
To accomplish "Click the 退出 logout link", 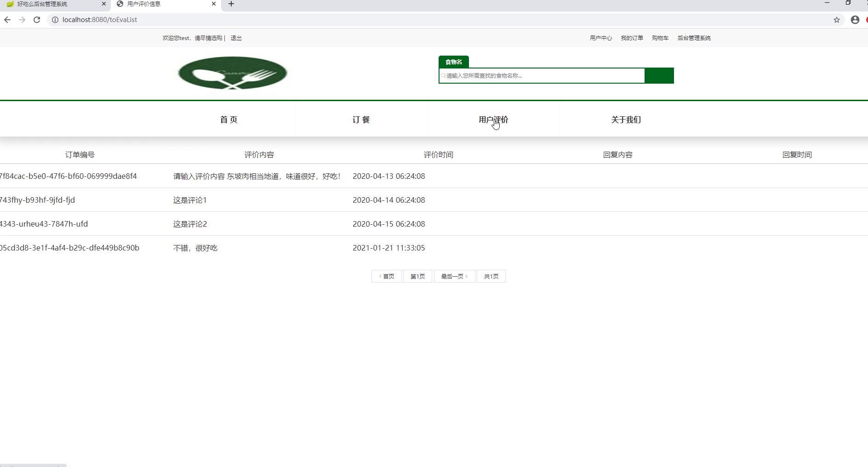I will pos(236,38).
